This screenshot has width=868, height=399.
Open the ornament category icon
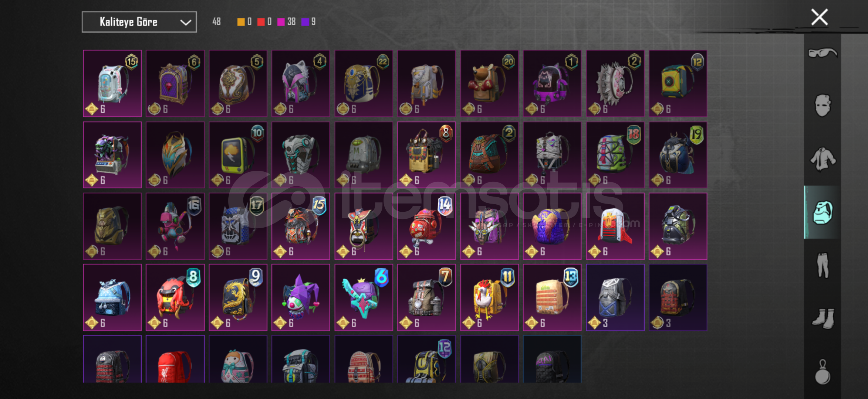(823, 372)
